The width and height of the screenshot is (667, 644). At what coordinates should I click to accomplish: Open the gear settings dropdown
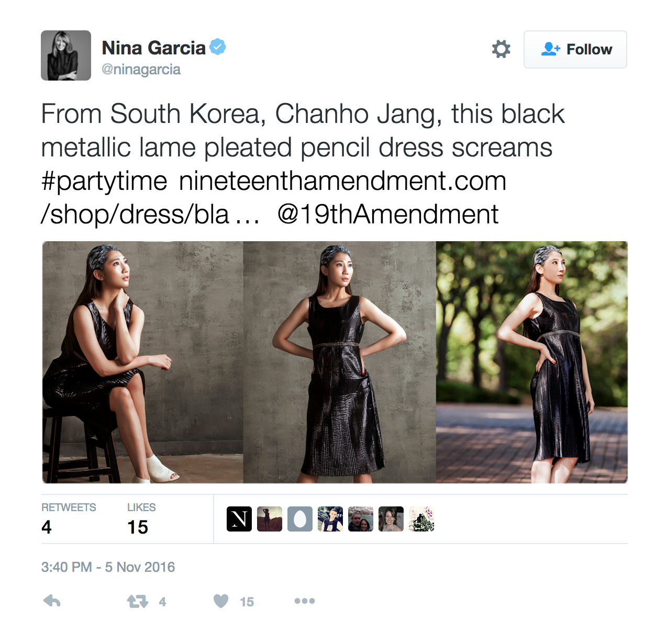point(501,49)
